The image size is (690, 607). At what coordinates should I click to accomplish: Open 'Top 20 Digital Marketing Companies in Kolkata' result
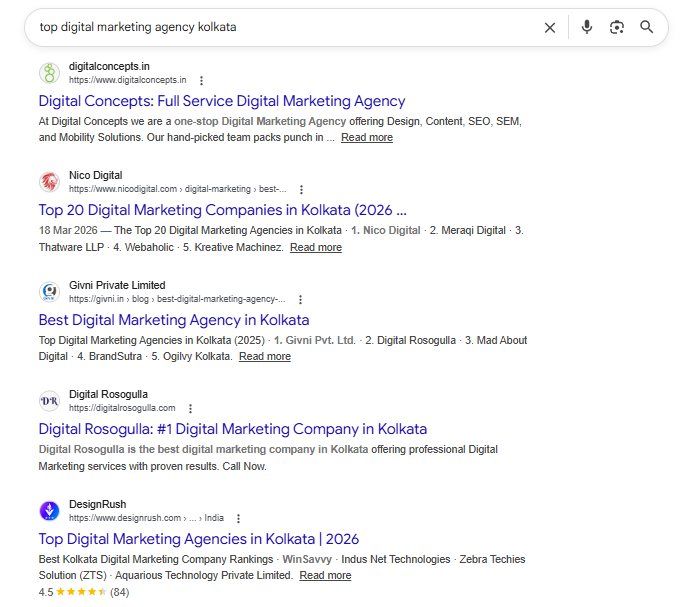click(x=222, y=210)
